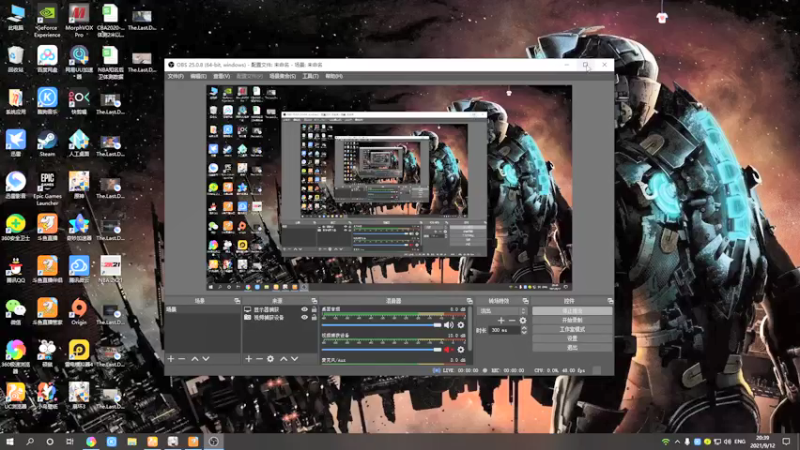Open OBS Studio taskbar icon
This screenshot has height=450, width=800.
214,441
